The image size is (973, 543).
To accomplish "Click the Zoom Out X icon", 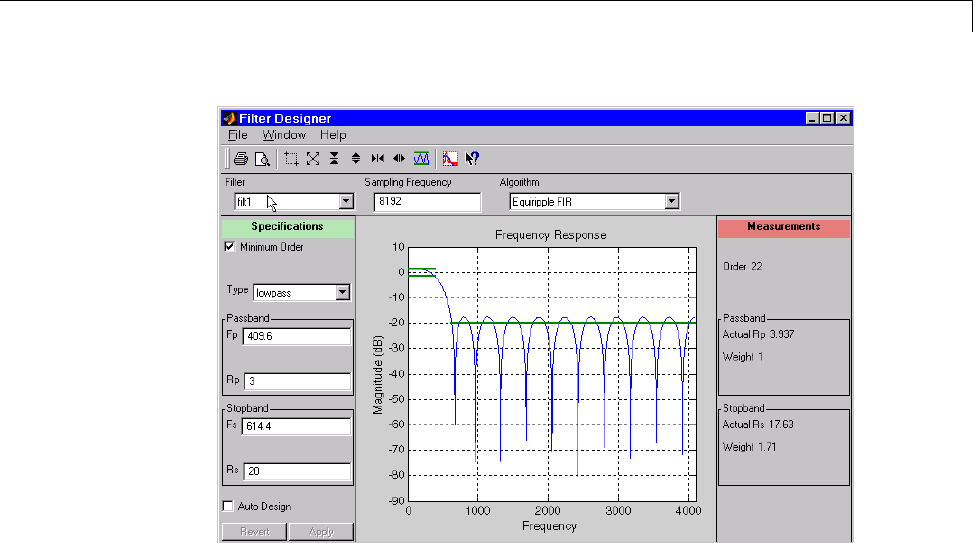I will click(398, 158).
